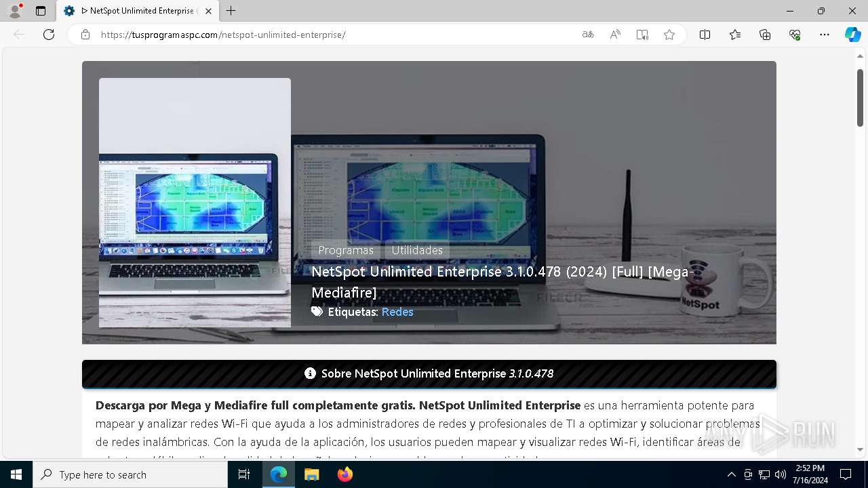Open the Favorites list

tap(735, 35)
